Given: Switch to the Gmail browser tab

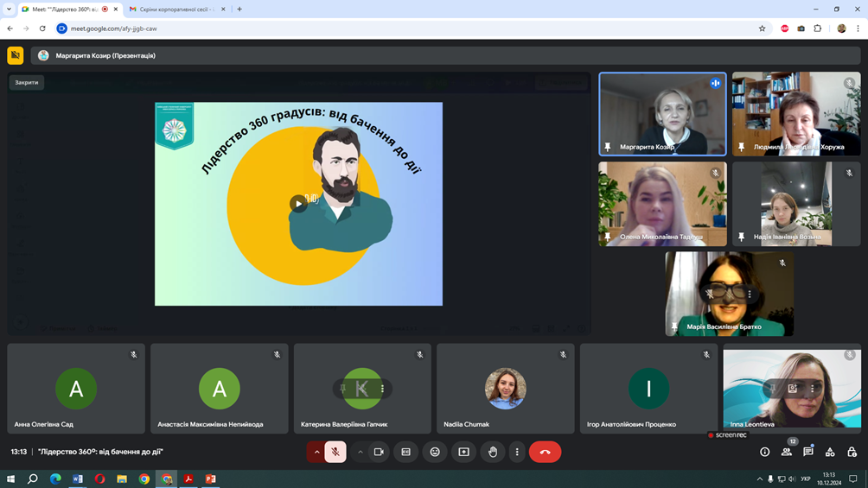Looking at the screenshot, I should [176, 10].
